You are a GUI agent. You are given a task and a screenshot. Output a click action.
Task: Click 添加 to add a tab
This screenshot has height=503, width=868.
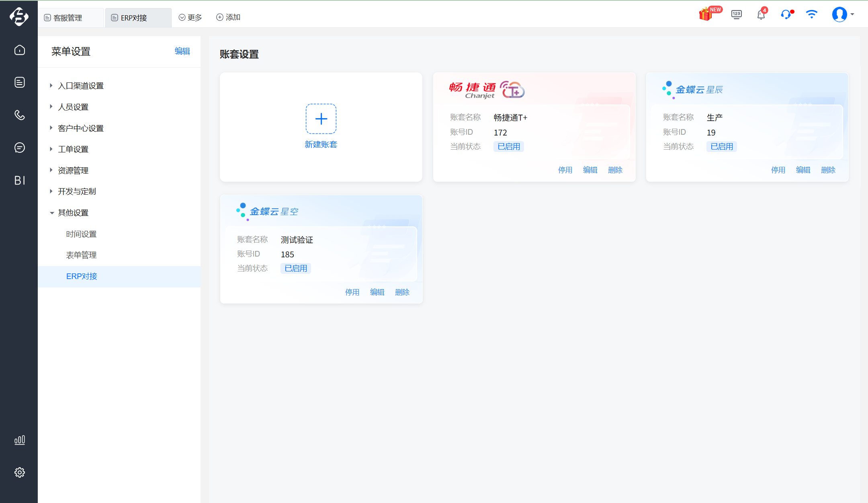click(x=228, y=17)
